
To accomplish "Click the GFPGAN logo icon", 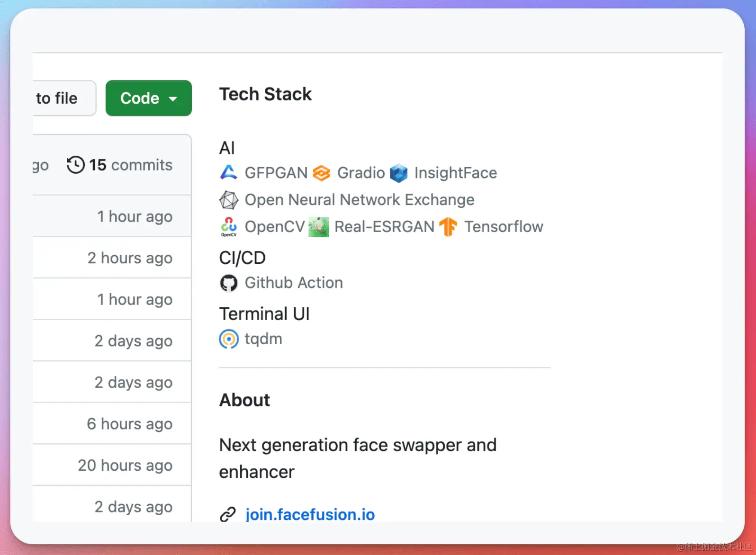I will tap(229, 173).
